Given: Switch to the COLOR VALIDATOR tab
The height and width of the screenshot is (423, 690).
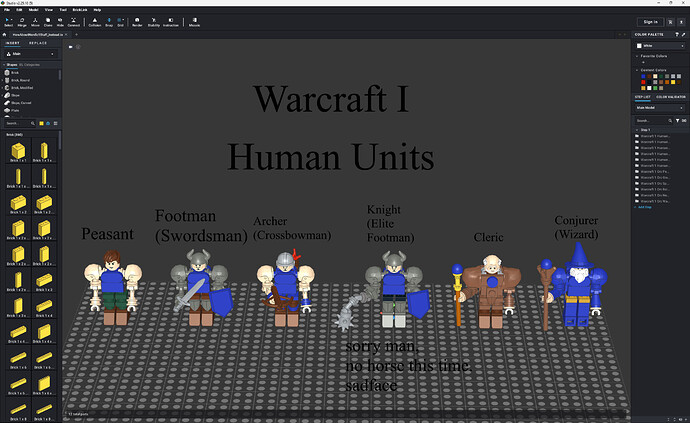Looking at the screenshot, I should click(x=671, y=97).
